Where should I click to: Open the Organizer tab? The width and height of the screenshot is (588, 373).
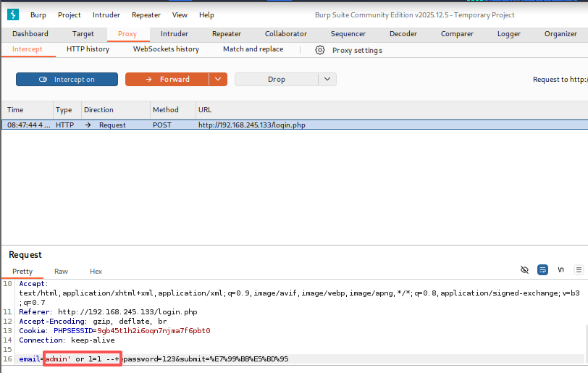[x=560, y=34]
